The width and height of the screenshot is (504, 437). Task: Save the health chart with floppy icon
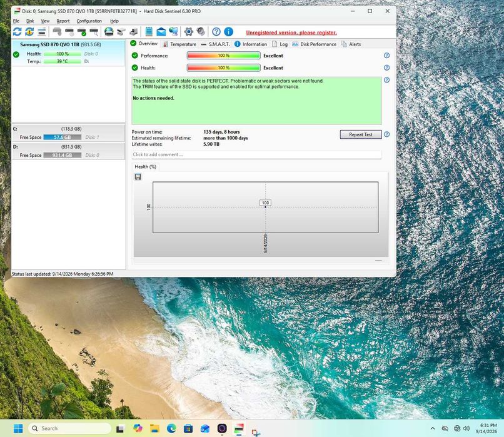(138, 177)
